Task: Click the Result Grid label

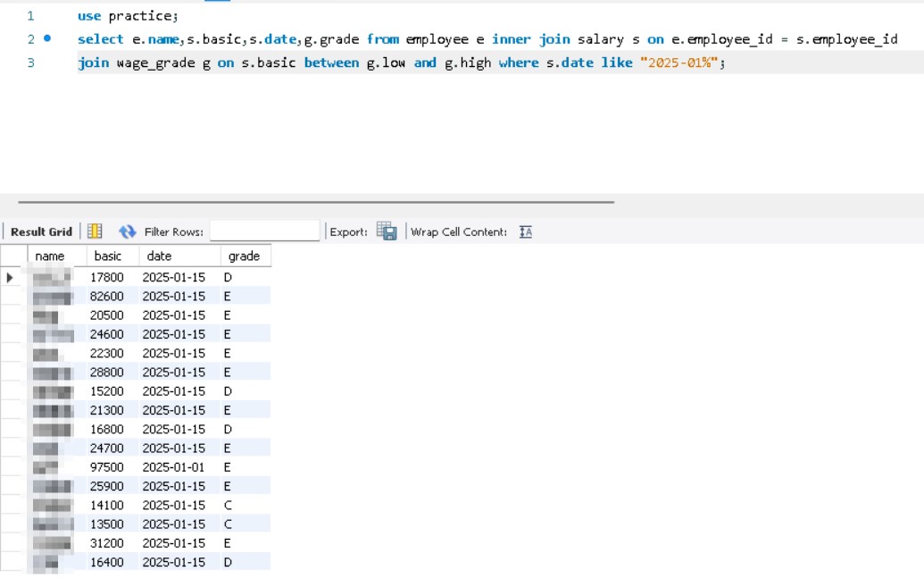Action: pos(41,232)
